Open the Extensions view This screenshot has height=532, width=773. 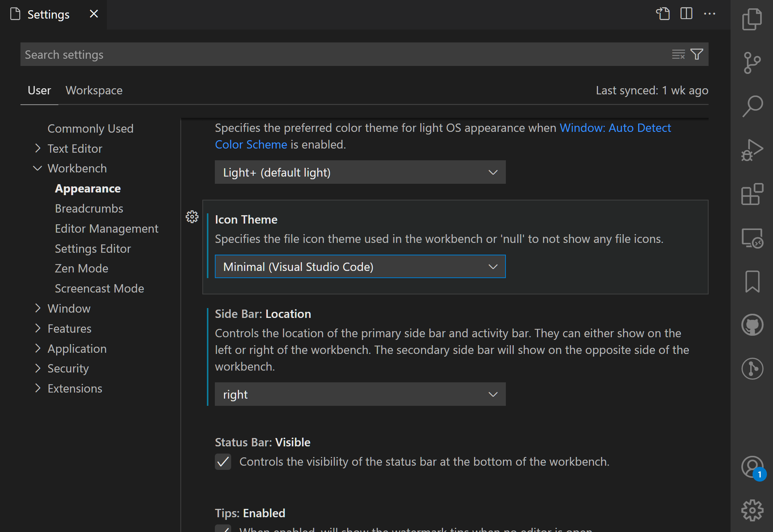pos(753,194)
